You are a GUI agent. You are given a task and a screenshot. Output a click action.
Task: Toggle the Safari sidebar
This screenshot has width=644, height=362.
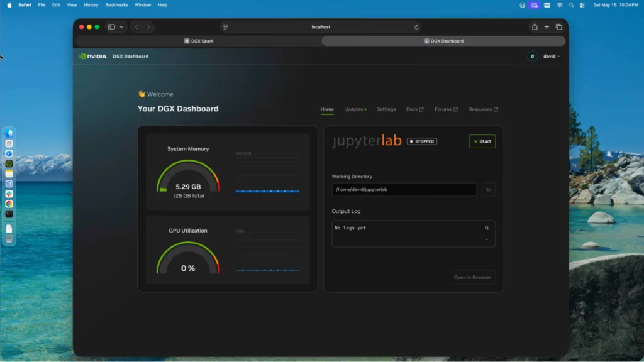pyautogui.click(x=111, y=26)
